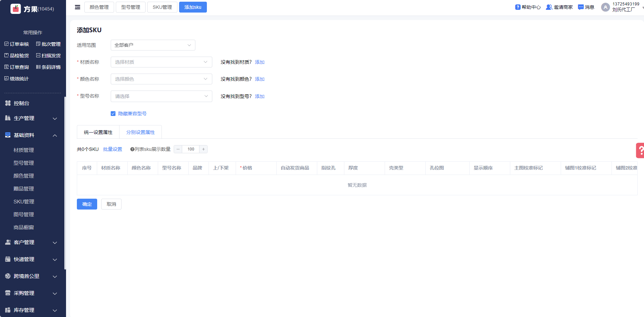Screen dimensions: 644x317
Task: Open the 选择颜色 color dropdown
Action: tap(162, 79)
